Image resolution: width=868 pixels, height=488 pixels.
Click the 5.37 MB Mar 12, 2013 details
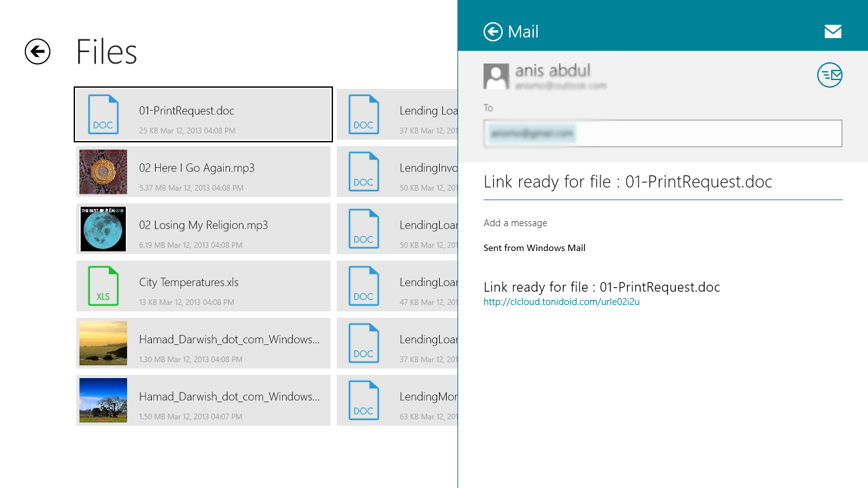[x=191, y=188]
